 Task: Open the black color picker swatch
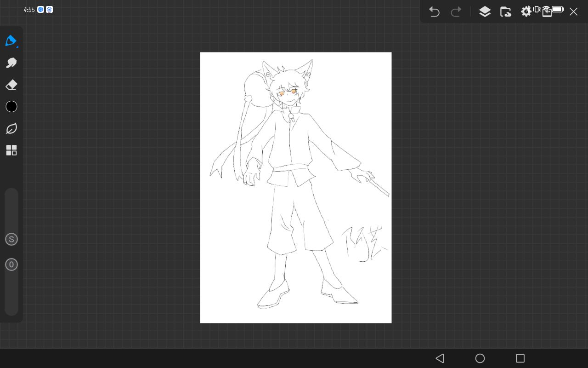11,107
